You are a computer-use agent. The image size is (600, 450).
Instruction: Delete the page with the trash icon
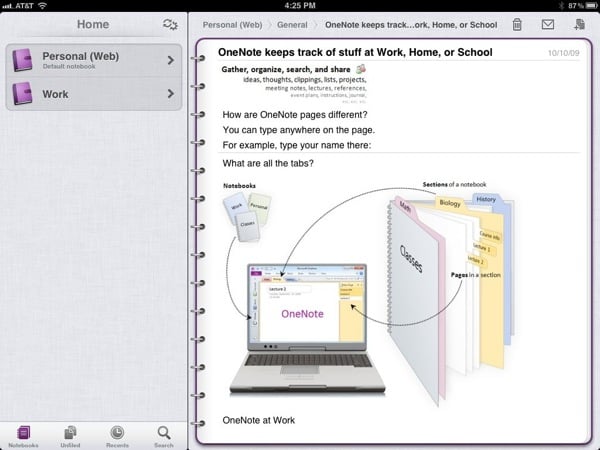pos(517,24)
